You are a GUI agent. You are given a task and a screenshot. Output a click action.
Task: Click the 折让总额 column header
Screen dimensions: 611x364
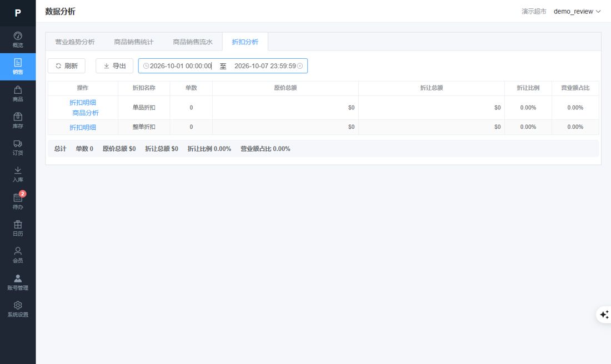[432, 88]
